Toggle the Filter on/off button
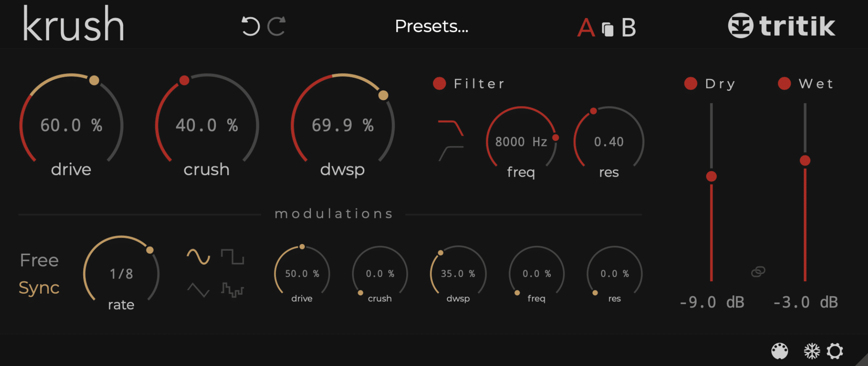This screenshot has width=868, height=366. tap(439, 83)
